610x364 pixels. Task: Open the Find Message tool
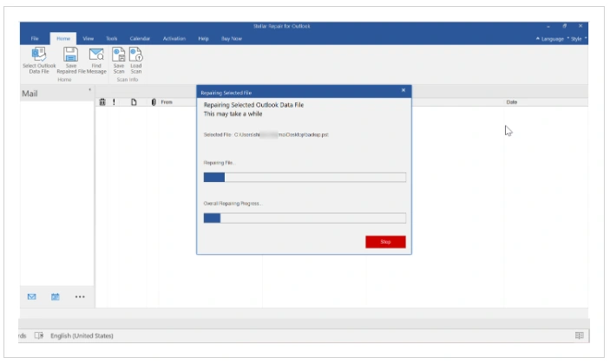96,55
